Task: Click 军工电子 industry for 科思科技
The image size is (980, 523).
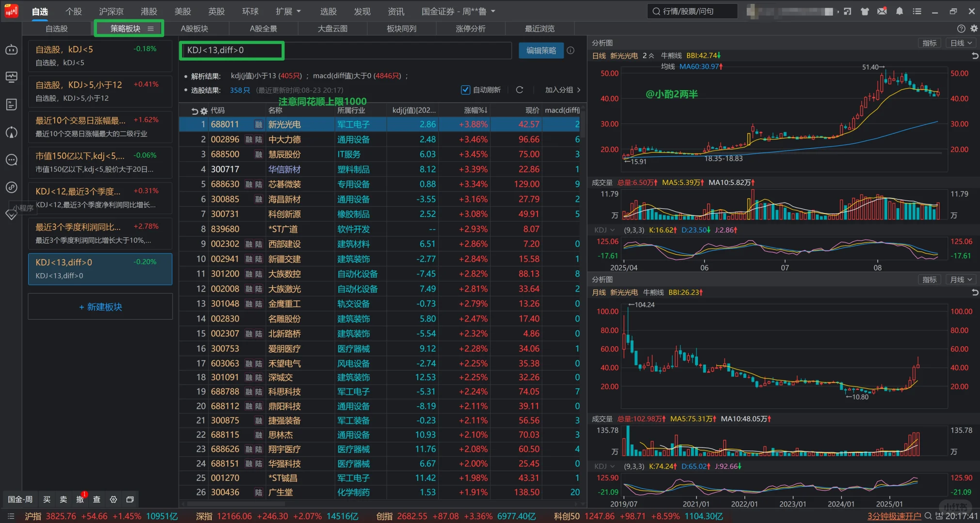Action: [x=353, y=391]
